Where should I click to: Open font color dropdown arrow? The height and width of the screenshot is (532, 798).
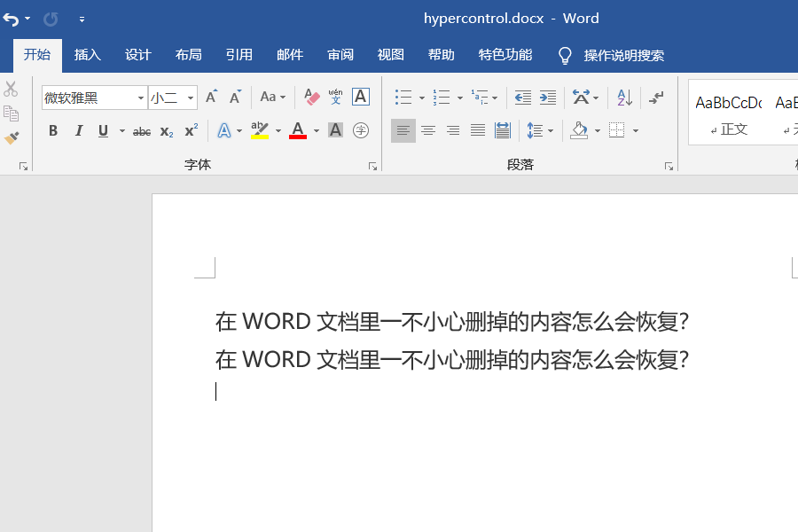(317, 131)
